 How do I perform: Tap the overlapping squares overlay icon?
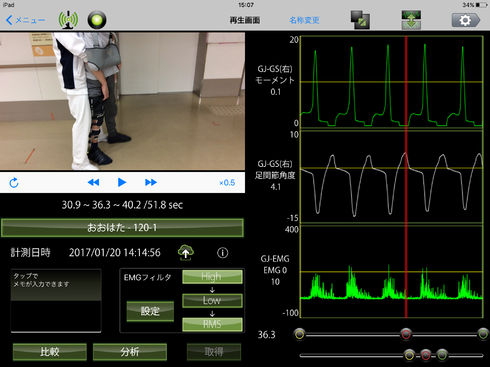[360, 20]
